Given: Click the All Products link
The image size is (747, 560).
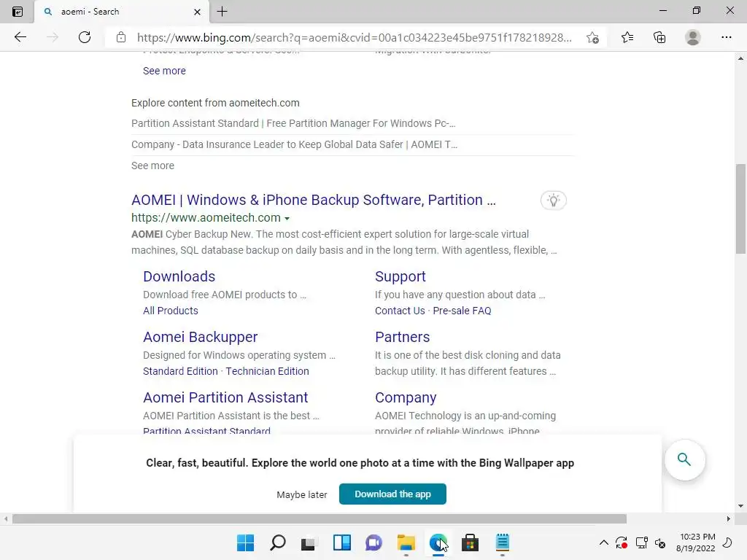Looking at the screenshot, I should pyautogui.click(x=171, y=311).
